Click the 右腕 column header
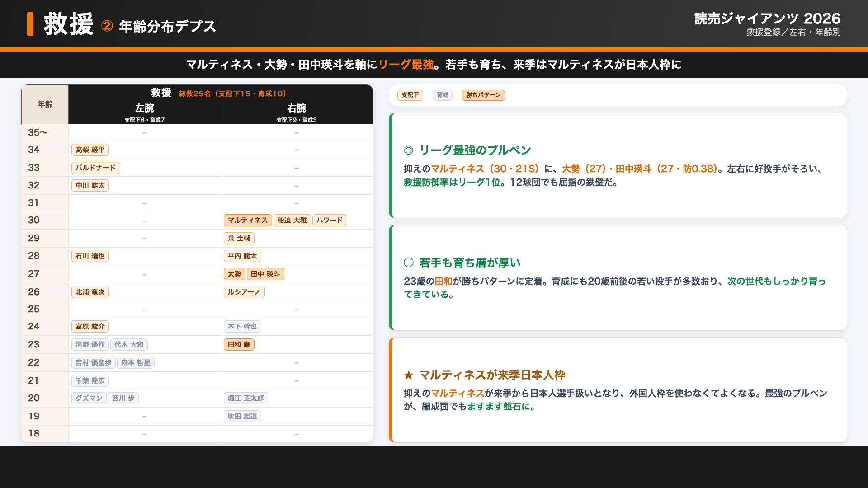Viewport: 868px width, 488px height. point(297,113)
